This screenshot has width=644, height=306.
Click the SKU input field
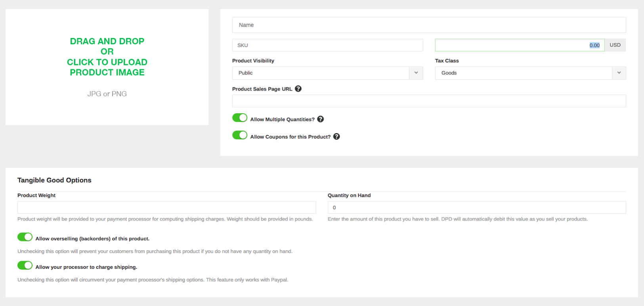tap(327, 45)
